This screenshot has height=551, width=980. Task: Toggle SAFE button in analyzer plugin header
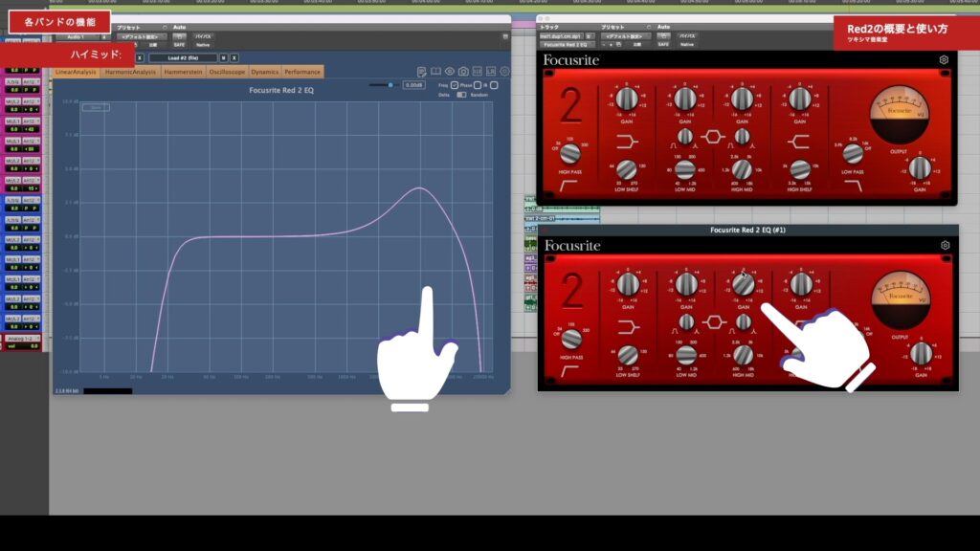point(179,45)
